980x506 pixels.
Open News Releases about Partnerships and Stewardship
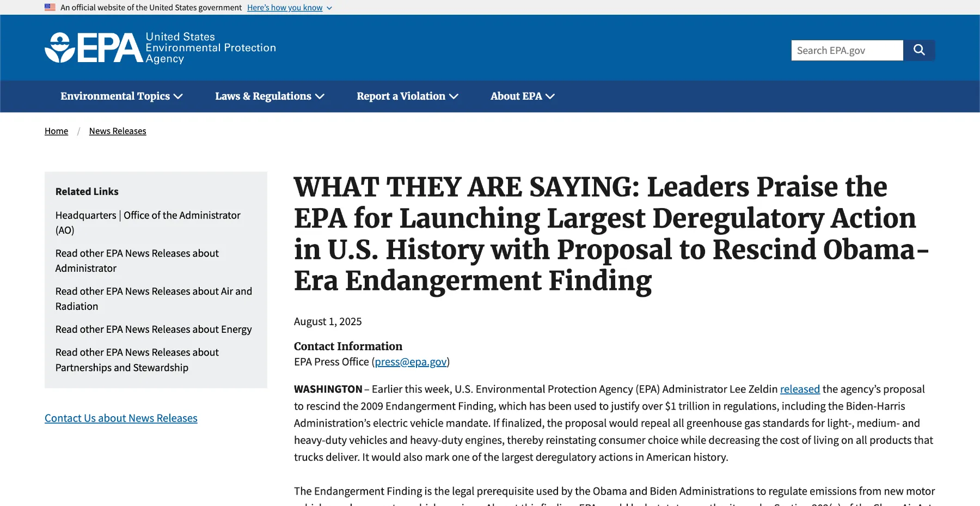coord(137,360)
